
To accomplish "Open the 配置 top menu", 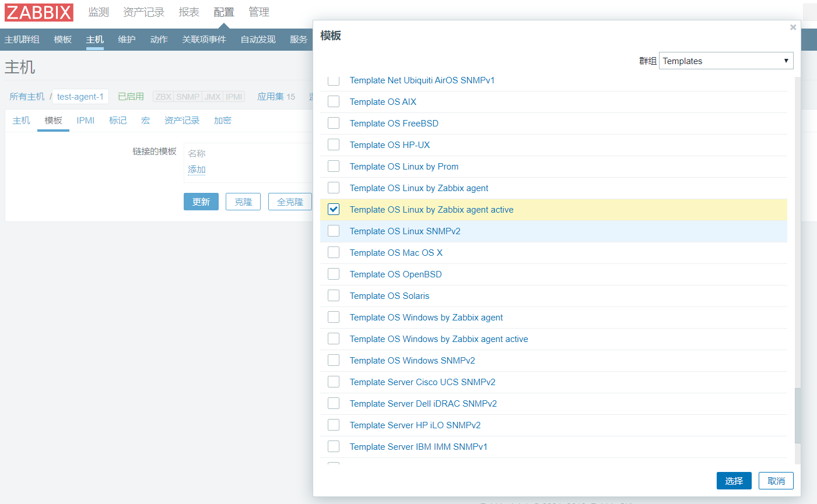I will click(224, 12).
